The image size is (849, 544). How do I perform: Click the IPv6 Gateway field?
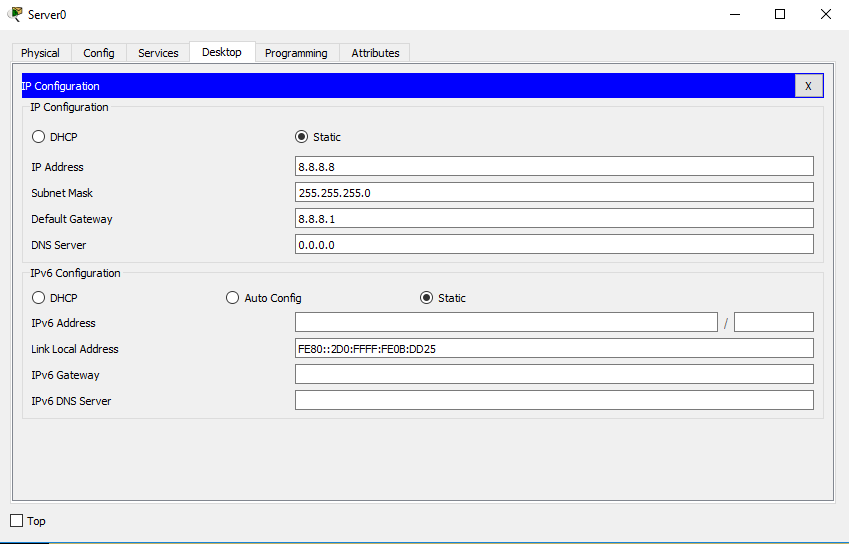(554, 374)
